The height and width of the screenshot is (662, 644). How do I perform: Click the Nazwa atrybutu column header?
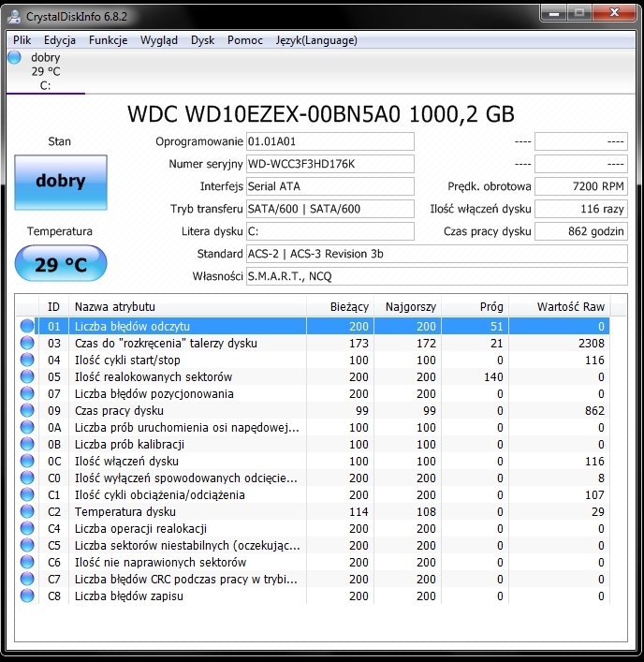point(187,306)
